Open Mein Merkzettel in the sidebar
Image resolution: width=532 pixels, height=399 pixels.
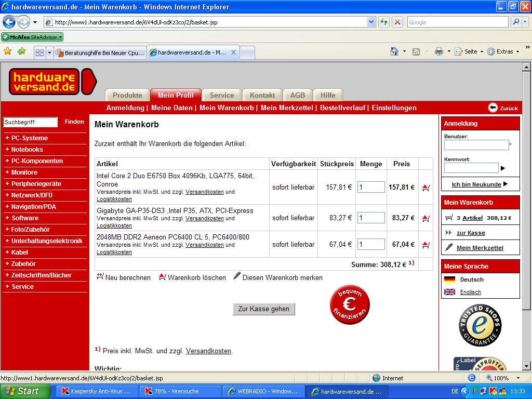(480, 248)
